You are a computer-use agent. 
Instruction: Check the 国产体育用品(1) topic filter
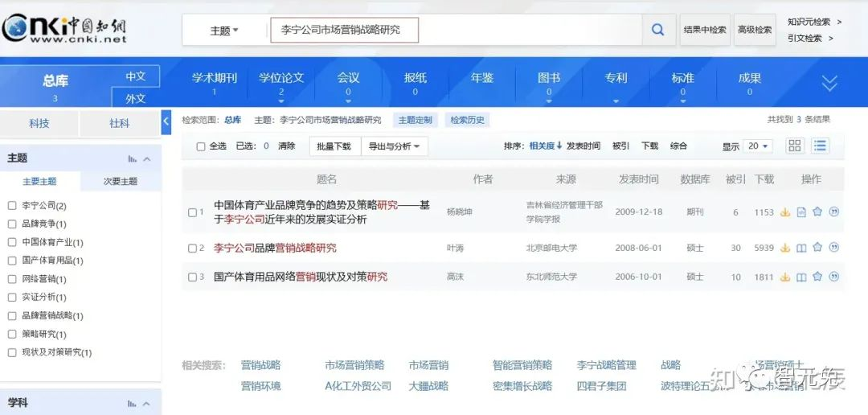pos(12,261)
